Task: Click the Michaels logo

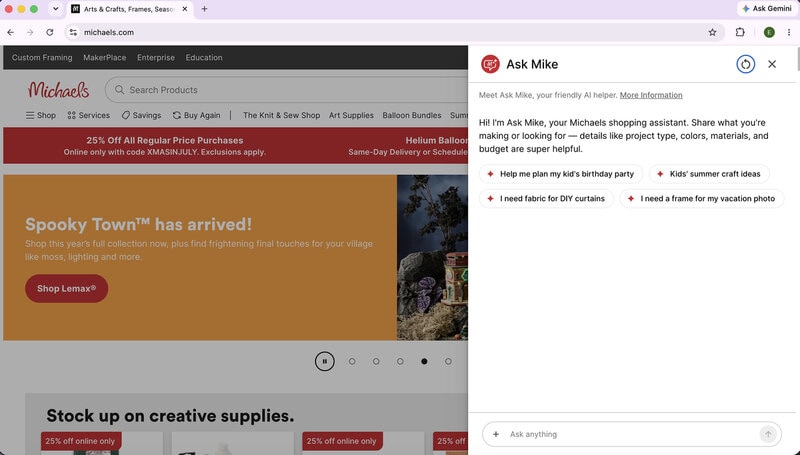Action: point(59,90)
